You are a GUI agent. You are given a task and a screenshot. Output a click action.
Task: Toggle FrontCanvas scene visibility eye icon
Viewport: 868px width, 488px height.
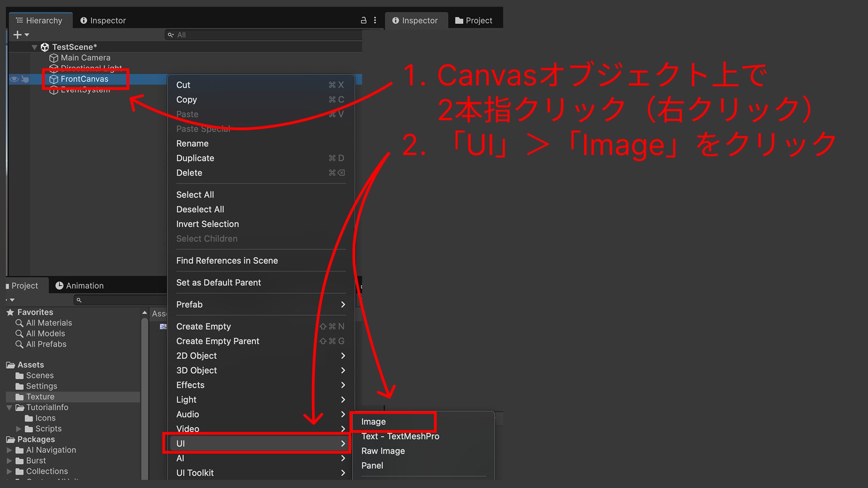[14, 79]
